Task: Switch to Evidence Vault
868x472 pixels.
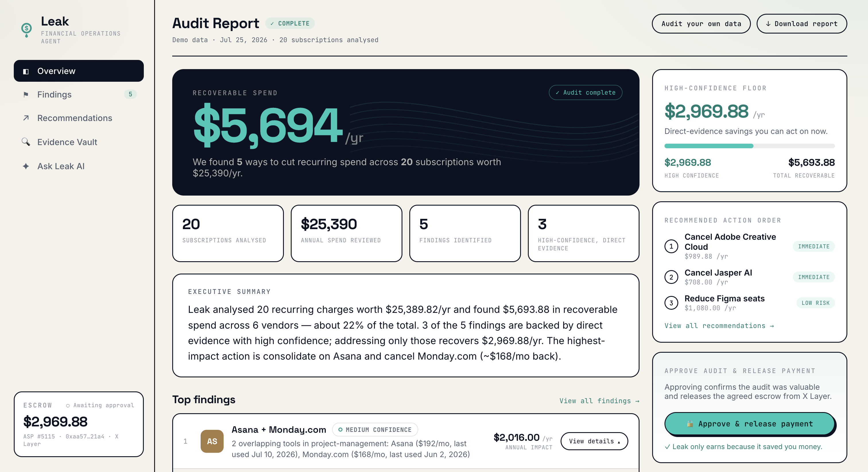Action: pos(79,142)
